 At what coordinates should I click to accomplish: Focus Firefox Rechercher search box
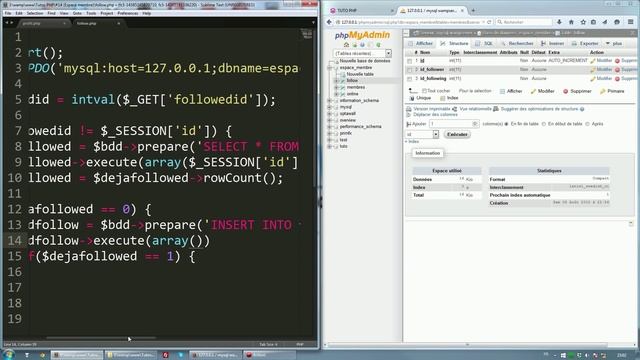tap(524, 22)
